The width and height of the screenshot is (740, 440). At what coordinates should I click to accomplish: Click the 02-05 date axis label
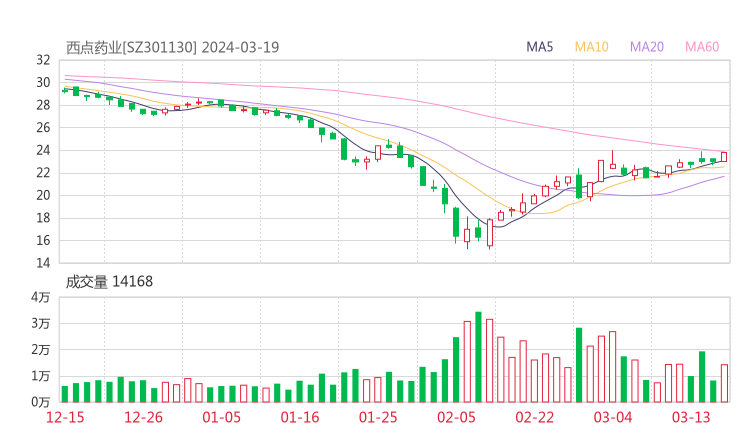(456, 417)
